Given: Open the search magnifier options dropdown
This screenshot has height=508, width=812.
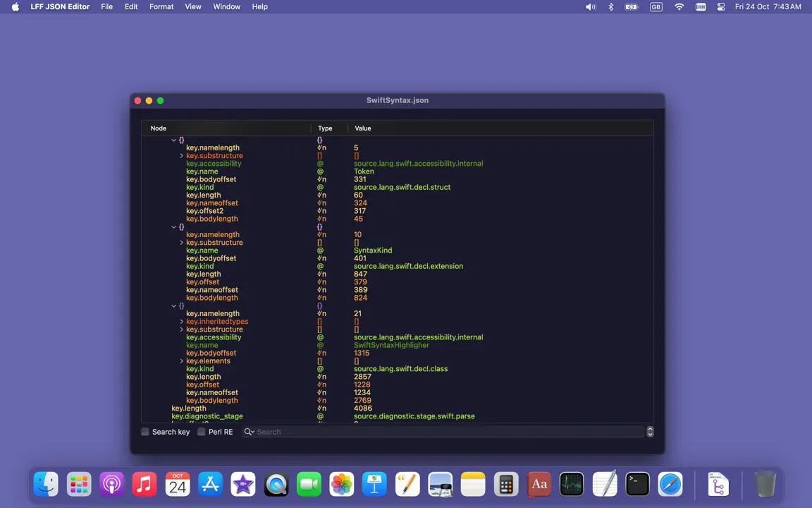Looking at the screenshot, I should [x=249, y=432].
